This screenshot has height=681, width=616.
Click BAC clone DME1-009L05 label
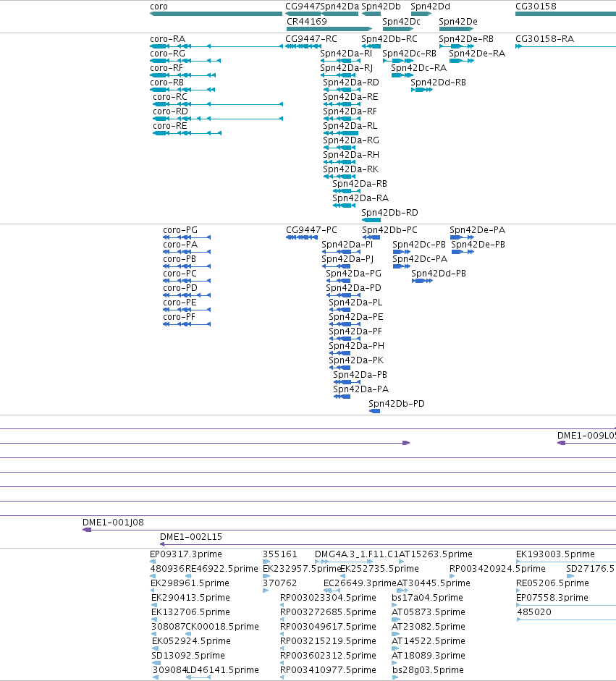pyautogui.click(x=586, y=436)
